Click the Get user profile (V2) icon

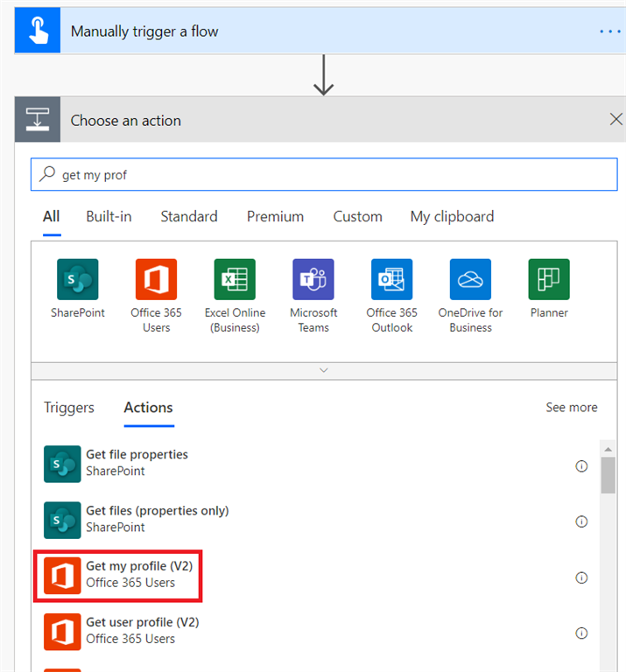click(62, 632)
